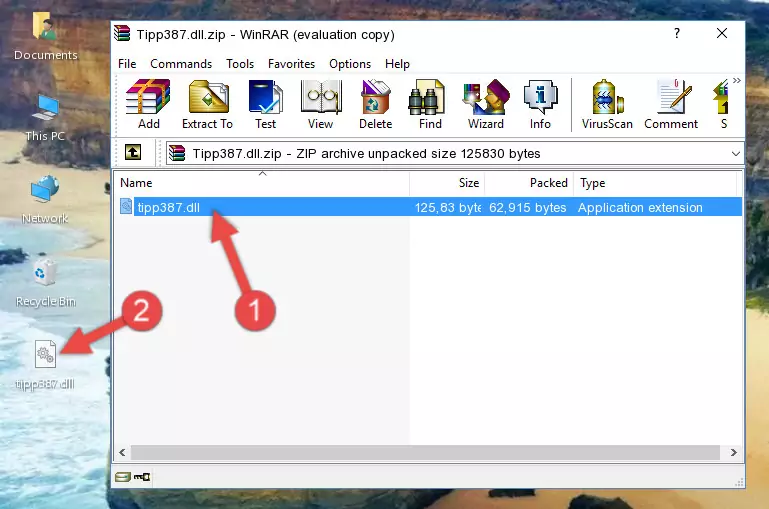Click the horizontal scrollbar right arrow

tap(734, 452)
